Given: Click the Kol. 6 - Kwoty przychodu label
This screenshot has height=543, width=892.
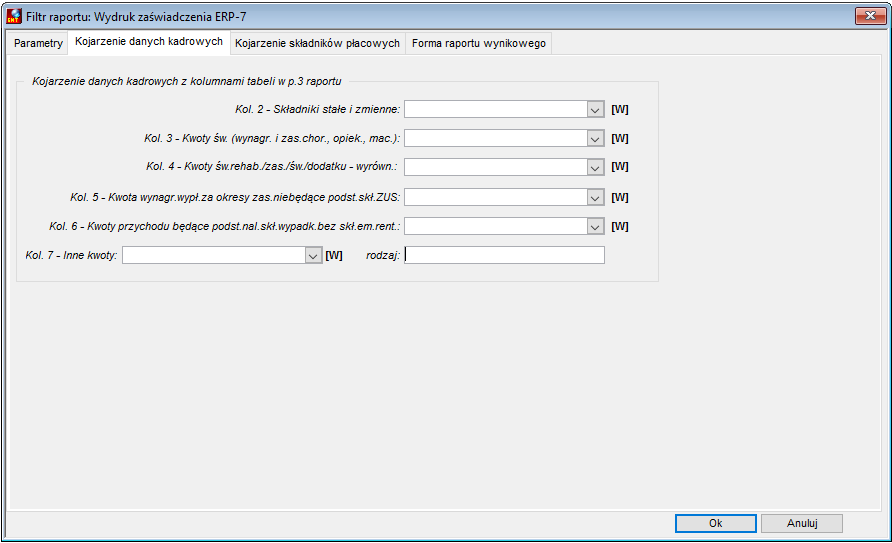Looking at the screenshot, I should 225,226.
